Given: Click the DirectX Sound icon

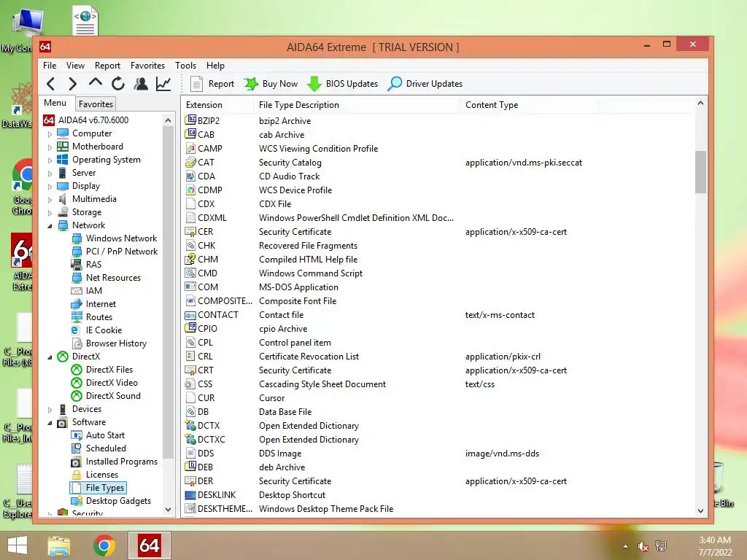Looking at the screenshot, I should (76, 396).
